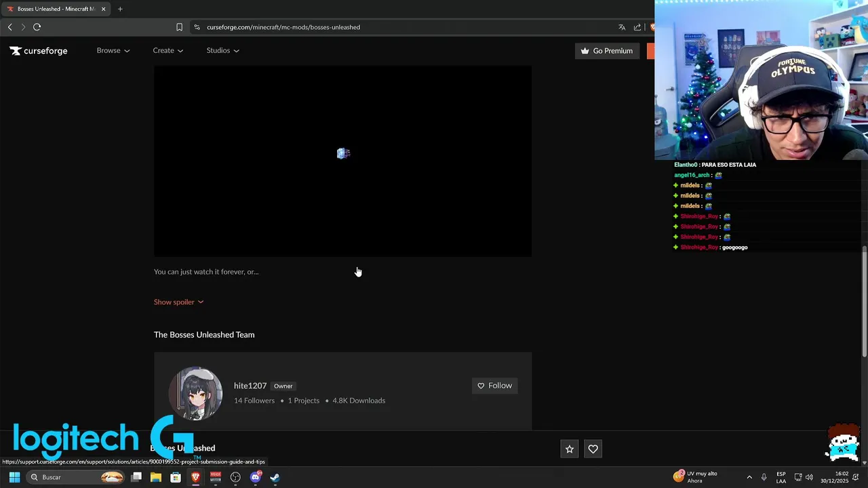Image resolution: width=868 pixels, height=488 pixels.
Task: Open File Explorer from the taskbar
Action: [156, 477]
